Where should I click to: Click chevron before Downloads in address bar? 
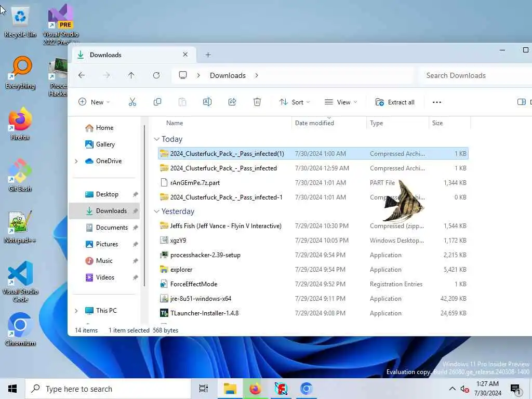(198, 75)
